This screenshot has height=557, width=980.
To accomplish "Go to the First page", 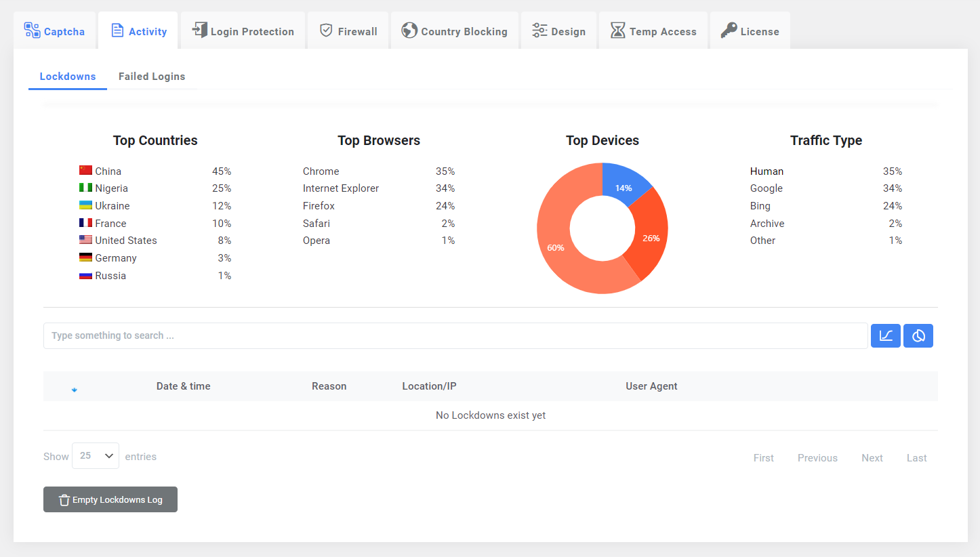I will [764, 458].
